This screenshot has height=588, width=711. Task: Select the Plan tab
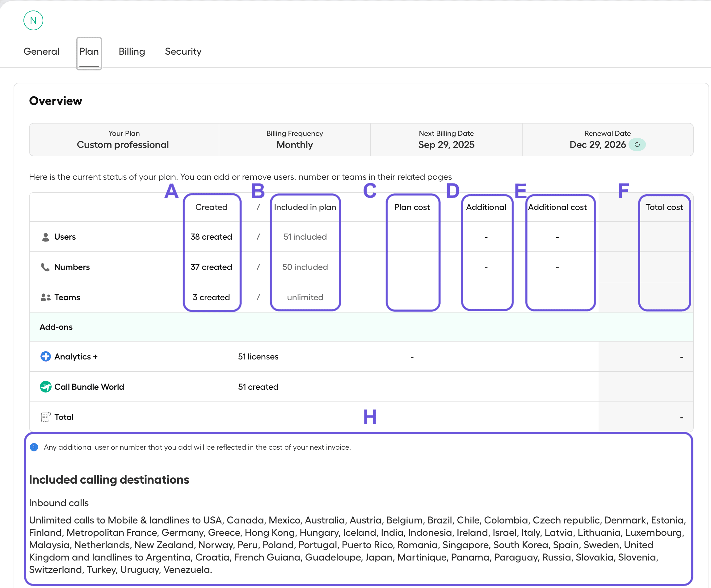coord(89,52)
